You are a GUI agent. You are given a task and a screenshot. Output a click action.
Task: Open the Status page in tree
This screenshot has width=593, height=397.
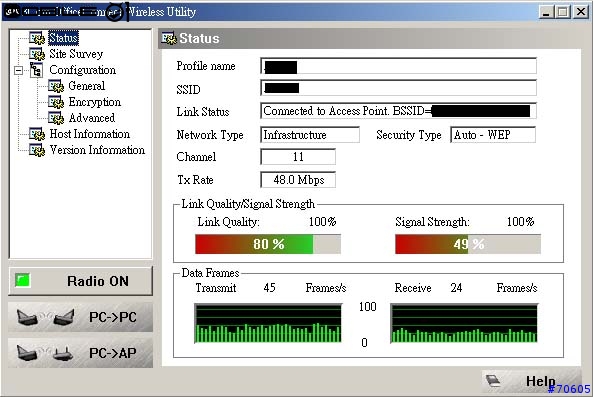[64, 38]
